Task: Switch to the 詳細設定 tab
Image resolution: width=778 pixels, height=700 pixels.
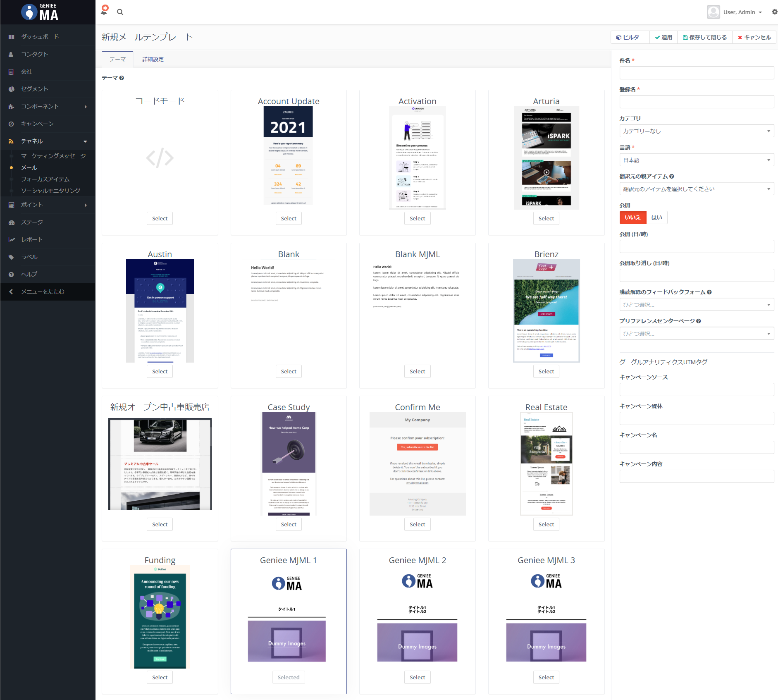Action: [x=153, y=59]
